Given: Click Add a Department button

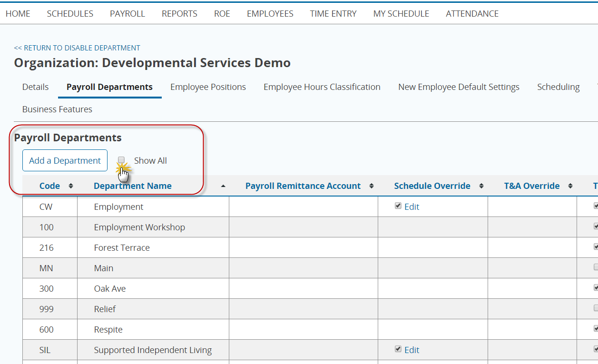Looking at the screenshot, I should point(65,161).
